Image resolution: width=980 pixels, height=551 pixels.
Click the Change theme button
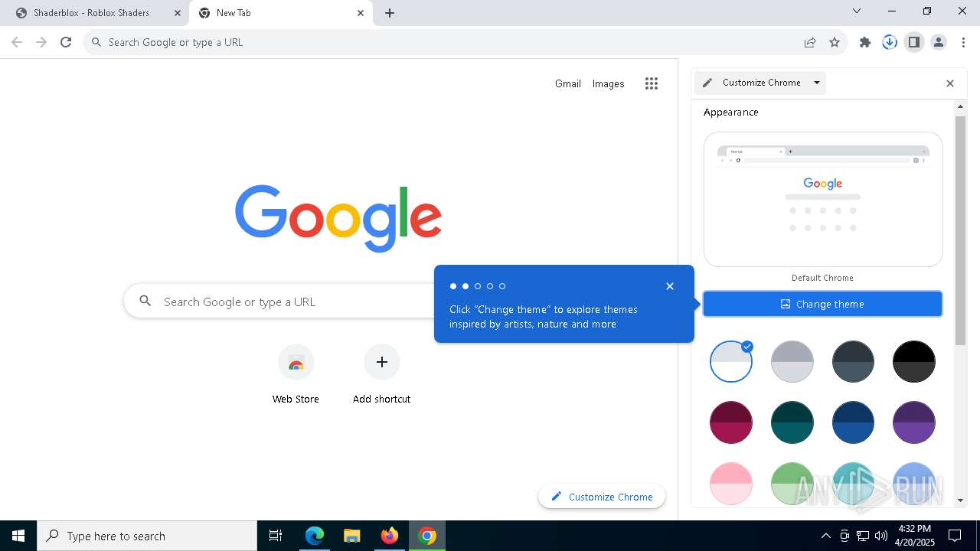[823, 304]
